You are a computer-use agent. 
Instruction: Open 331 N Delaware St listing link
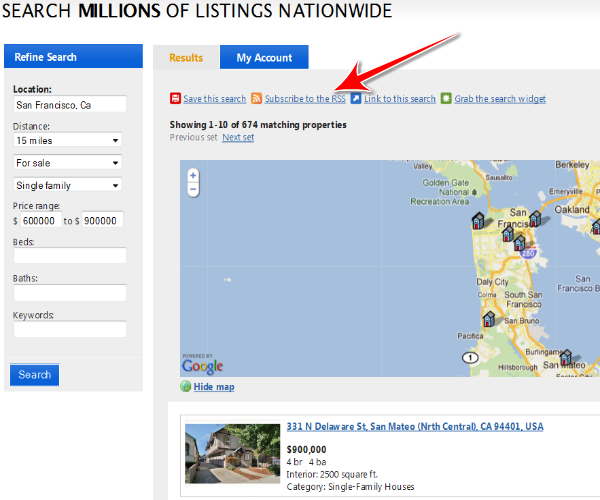414,427
